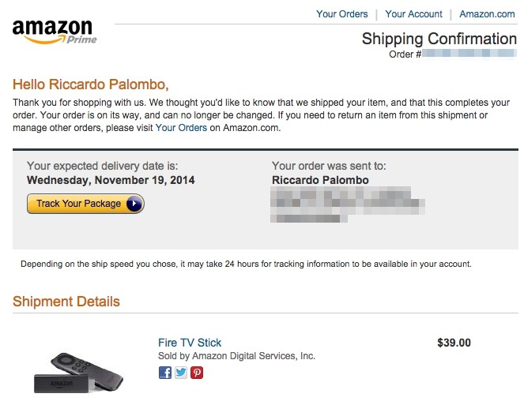The height and width of the screenshot is (420, 524).
Task: Click the Wednesday, November 19, 2014 delivery date
Action: (x=111, y=180)
